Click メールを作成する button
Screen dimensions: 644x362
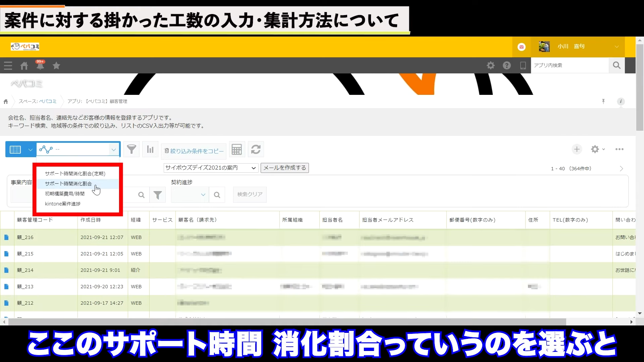pyautogui.click(x=284, y=168)
